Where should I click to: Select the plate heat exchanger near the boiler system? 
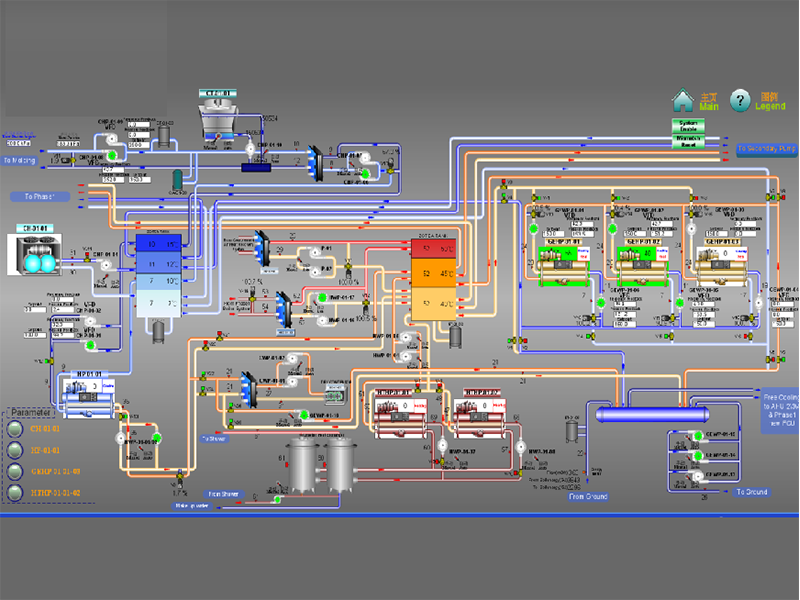(283, 309)
